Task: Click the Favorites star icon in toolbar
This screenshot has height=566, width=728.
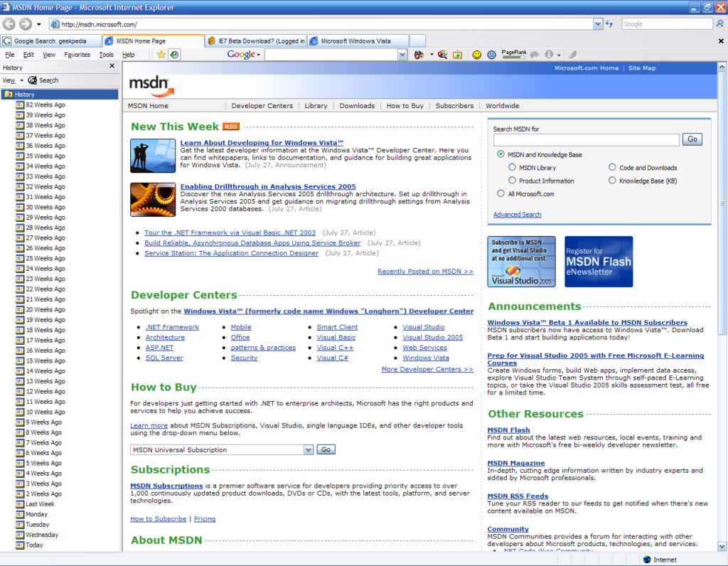Action: (161, 55)
